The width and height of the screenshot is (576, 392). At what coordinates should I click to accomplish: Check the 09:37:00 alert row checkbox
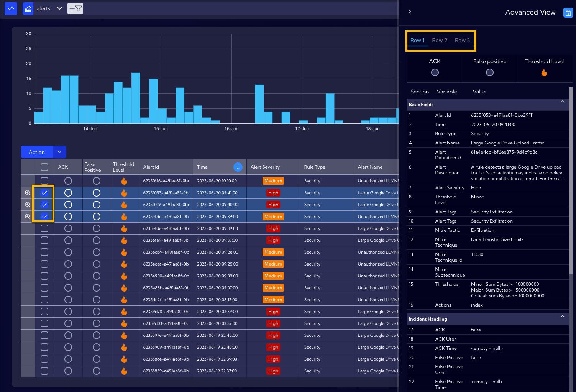pyautogui.click(x=44, y=240)
